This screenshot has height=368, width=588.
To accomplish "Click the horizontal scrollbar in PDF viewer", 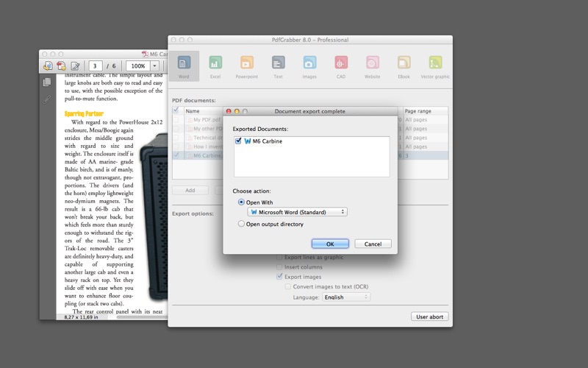I will (142, 317).
